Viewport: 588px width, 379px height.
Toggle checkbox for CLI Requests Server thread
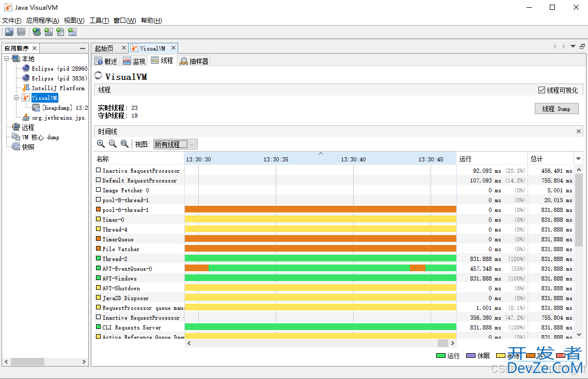(x=98, y=327)
